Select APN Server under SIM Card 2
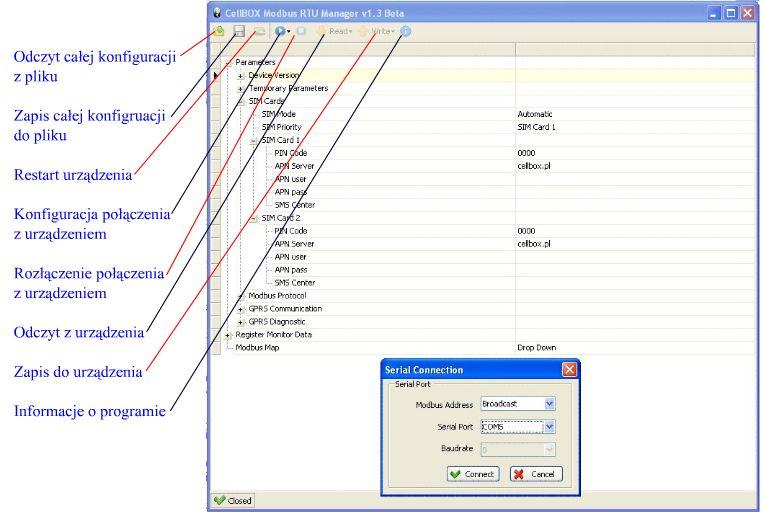 [x=294, y=244]
